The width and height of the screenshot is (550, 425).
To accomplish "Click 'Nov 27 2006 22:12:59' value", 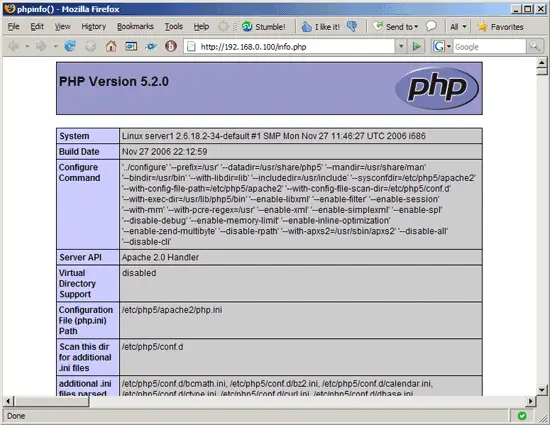I will 165,151.
